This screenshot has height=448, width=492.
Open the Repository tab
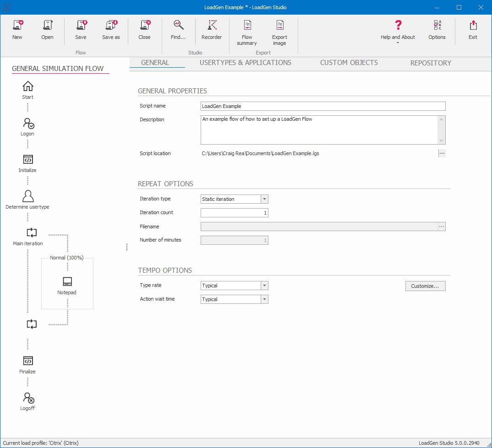pos(431,63)
